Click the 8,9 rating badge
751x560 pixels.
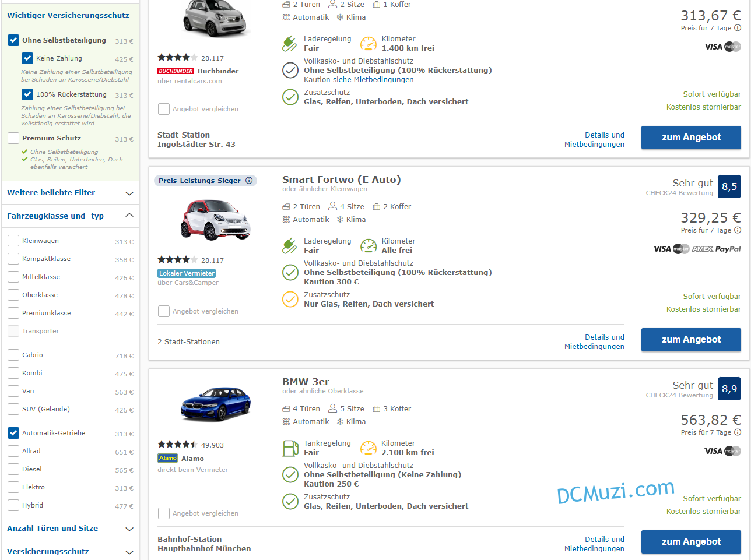tap(729, 389)
